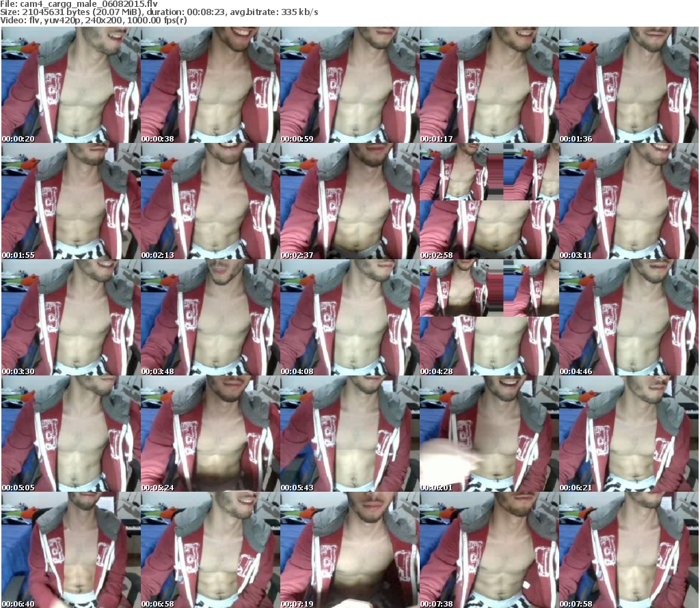Click the file name cam4_cargg_male_06082015.flv
Image resolution: width=700 pixels, height=608 pixels.
[89, 4]
